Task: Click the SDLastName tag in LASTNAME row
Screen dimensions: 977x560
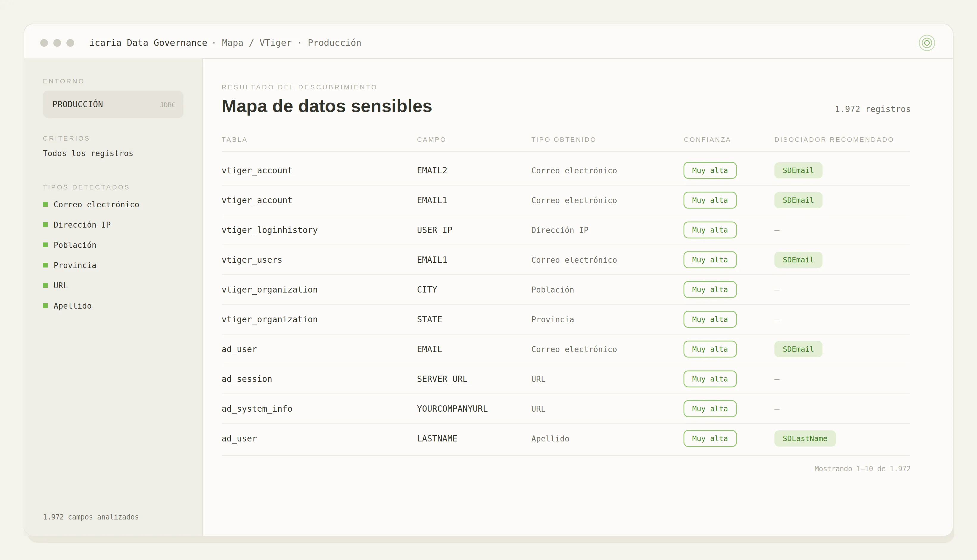Action: pyautogui.click(x=805, y=438)
